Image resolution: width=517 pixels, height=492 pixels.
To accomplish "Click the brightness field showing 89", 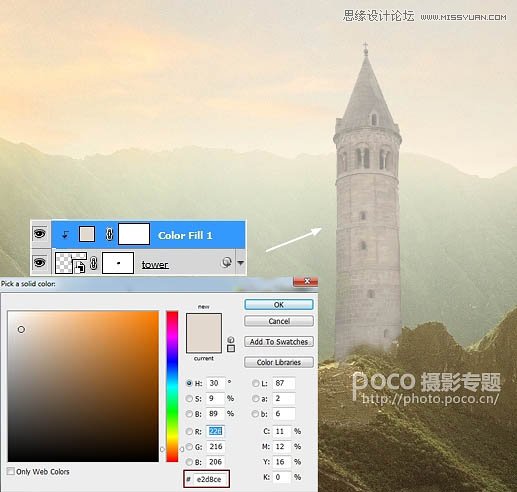I will tap(215, 414).
